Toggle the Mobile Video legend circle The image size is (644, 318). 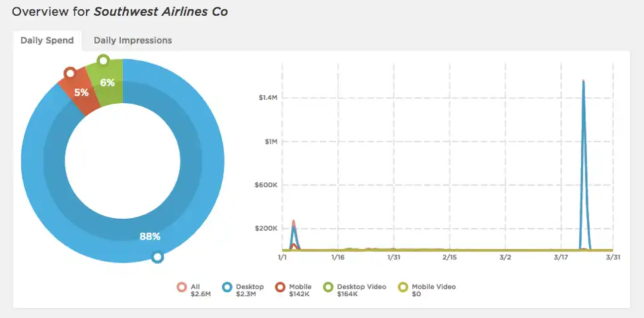(404, 287)
